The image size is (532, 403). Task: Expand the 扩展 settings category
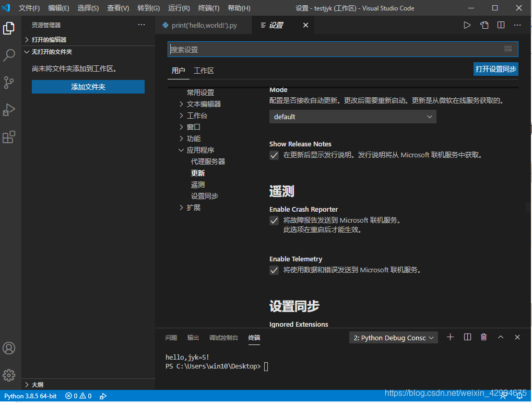[190, 208]
